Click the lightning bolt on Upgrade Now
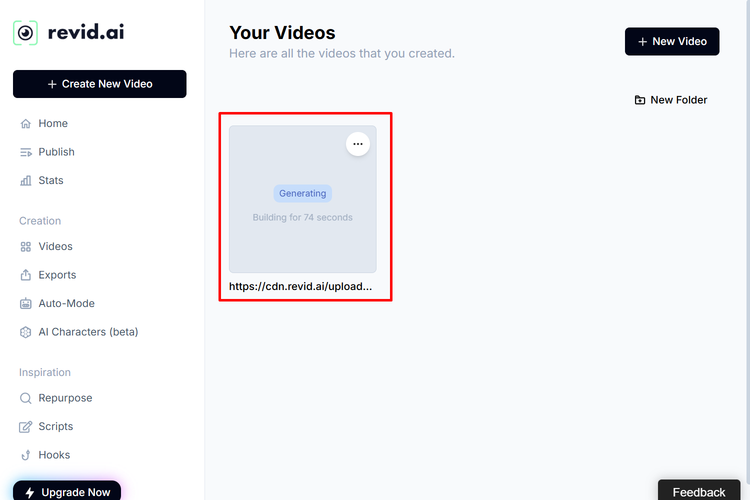The width and height of the screenshot is (750, 500). point(30,492)
